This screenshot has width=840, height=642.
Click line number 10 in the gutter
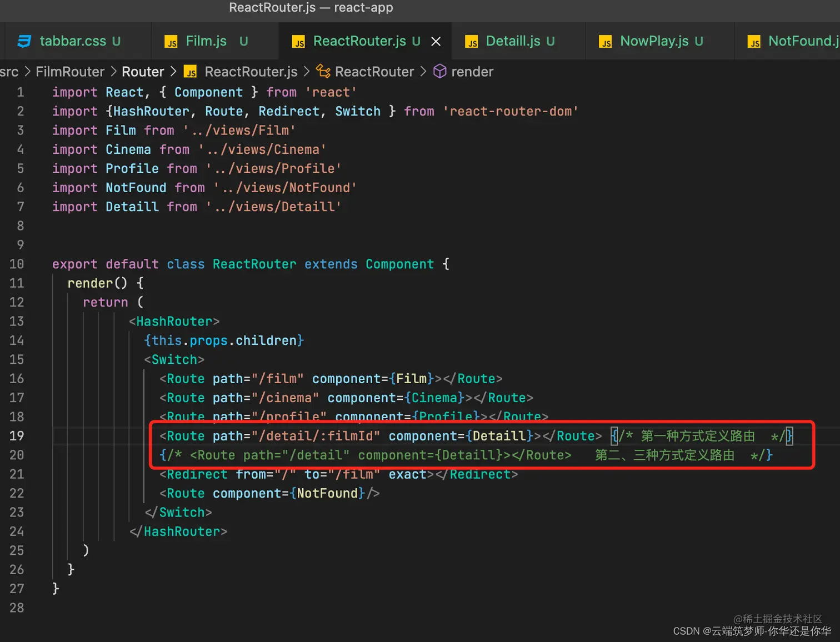(17, 264)
